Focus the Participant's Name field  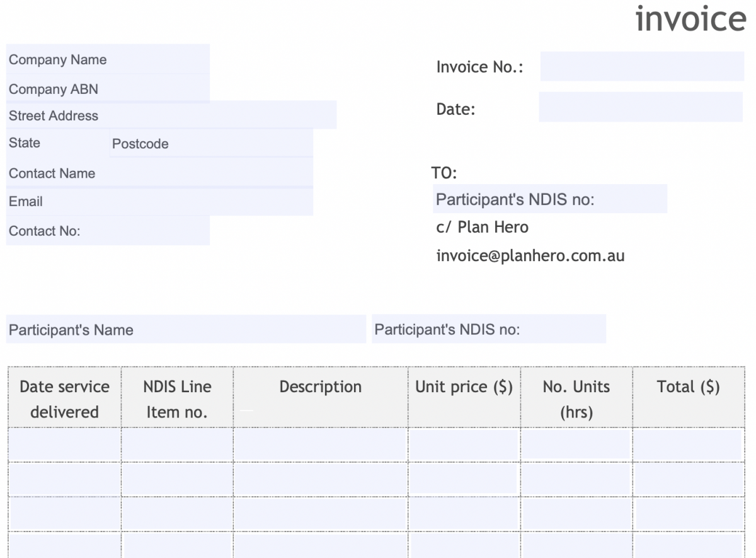(x=186, y=329)
